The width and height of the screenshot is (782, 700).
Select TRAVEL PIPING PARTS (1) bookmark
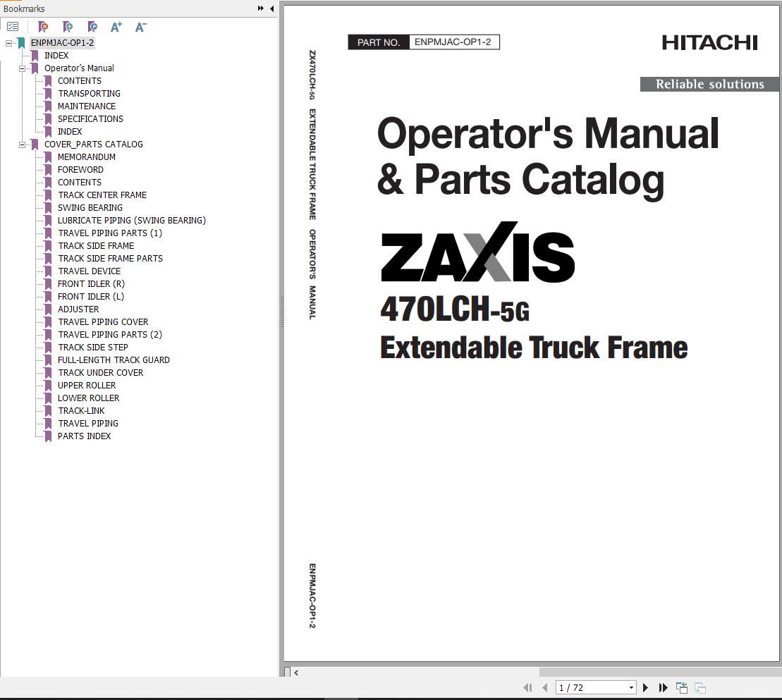tap(110, 233)
